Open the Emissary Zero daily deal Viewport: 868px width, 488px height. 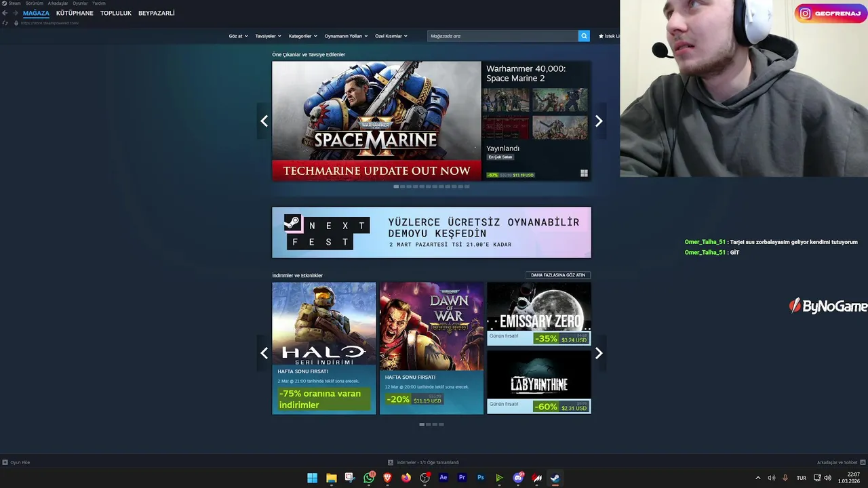pyautogui.click(x=538, y=314)
